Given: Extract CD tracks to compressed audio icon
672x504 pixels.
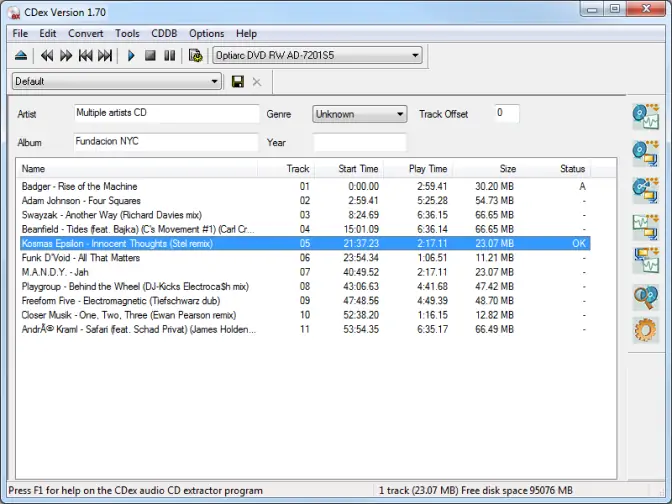Looking at the screenshot, I should click(645, 153).
